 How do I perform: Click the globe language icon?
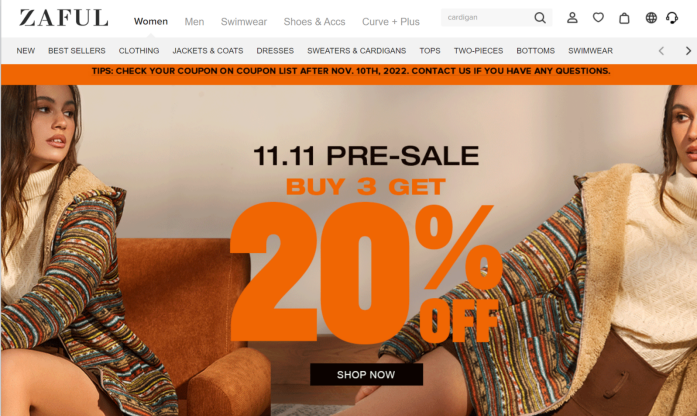pos(651,18)
